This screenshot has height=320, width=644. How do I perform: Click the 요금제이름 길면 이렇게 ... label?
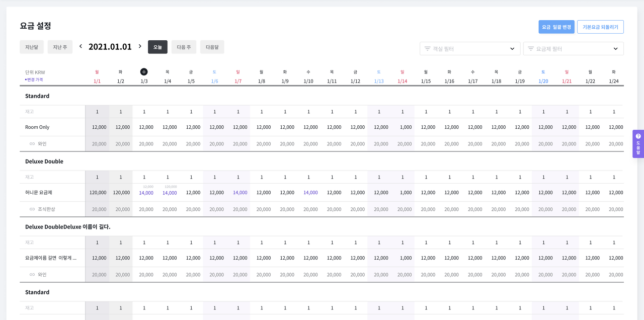pyautogui.click(x=51, y=258)
